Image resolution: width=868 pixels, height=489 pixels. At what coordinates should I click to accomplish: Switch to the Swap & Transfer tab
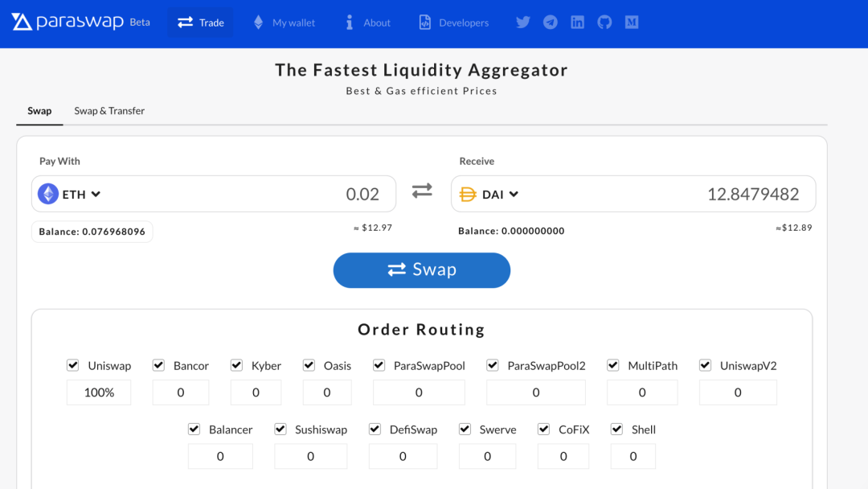pos(109,111)
